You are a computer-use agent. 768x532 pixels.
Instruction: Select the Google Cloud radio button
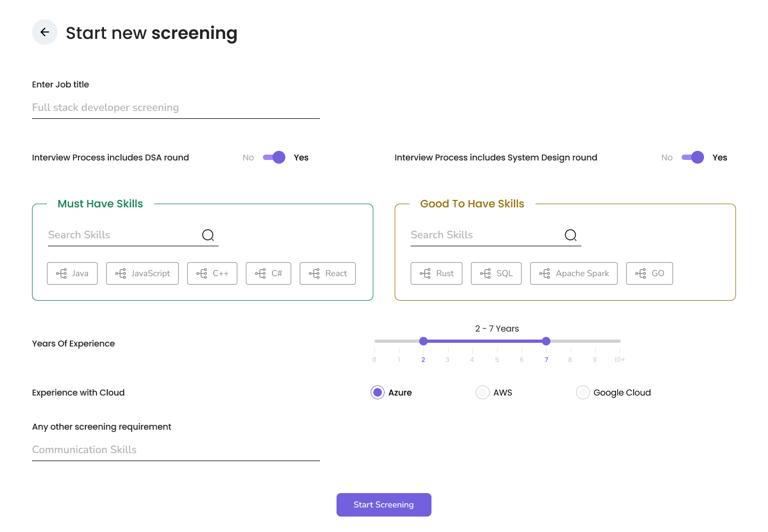tap(583, 392)
